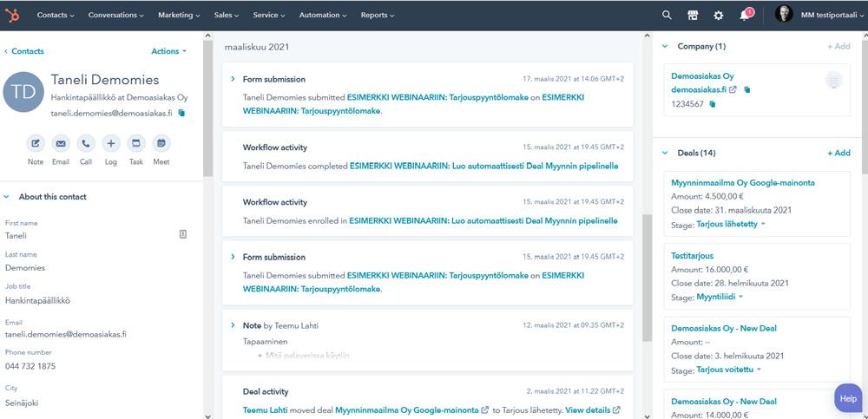Viewport: 868px width, 419px height.
Task: Copy the demoasiakas.fi company domain
Action: click(x=747, y=89)
